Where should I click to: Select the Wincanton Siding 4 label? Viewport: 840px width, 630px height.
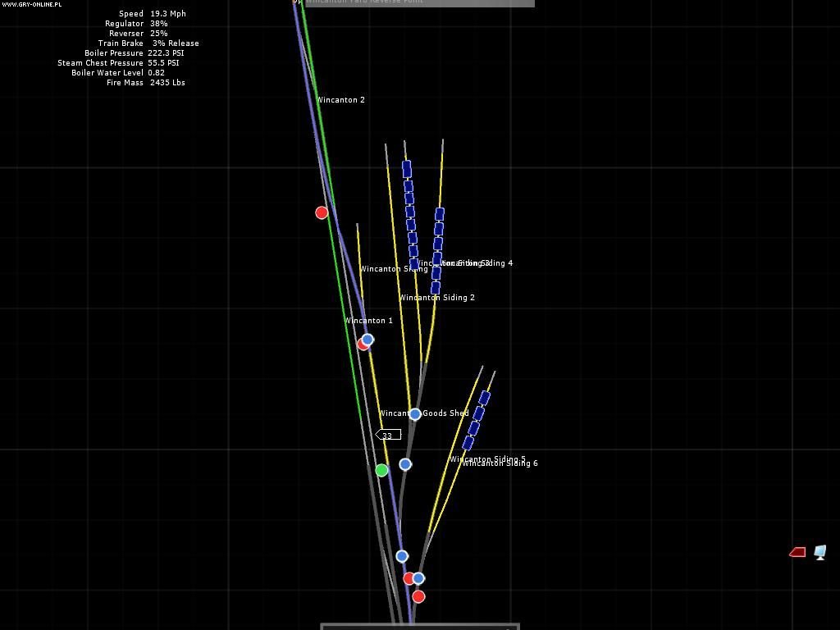coord(476,263)
